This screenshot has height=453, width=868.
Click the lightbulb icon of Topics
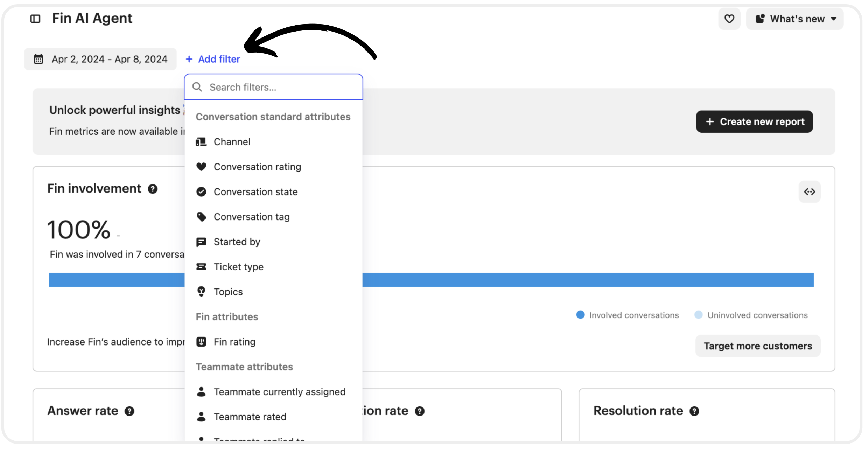[201, 292]
